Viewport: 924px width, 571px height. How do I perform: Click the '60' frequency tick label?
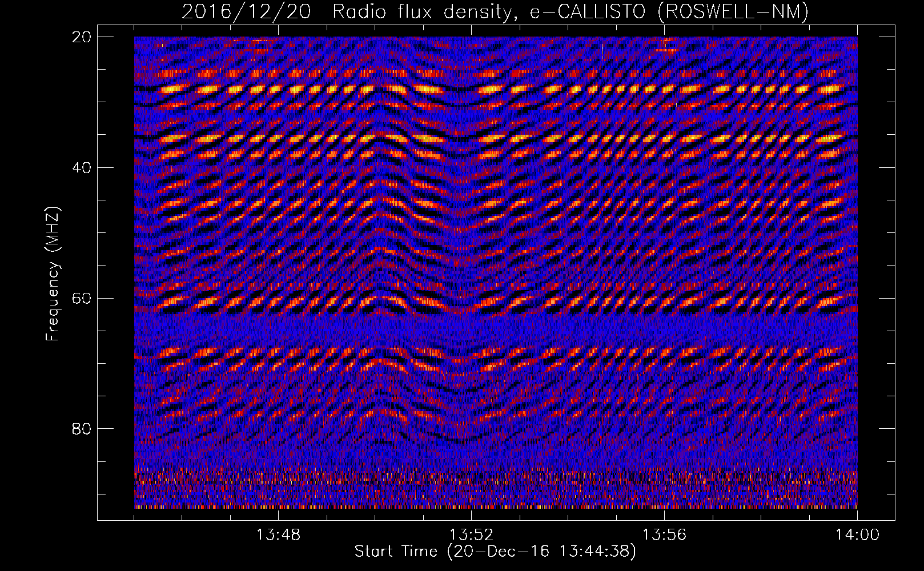82,298
